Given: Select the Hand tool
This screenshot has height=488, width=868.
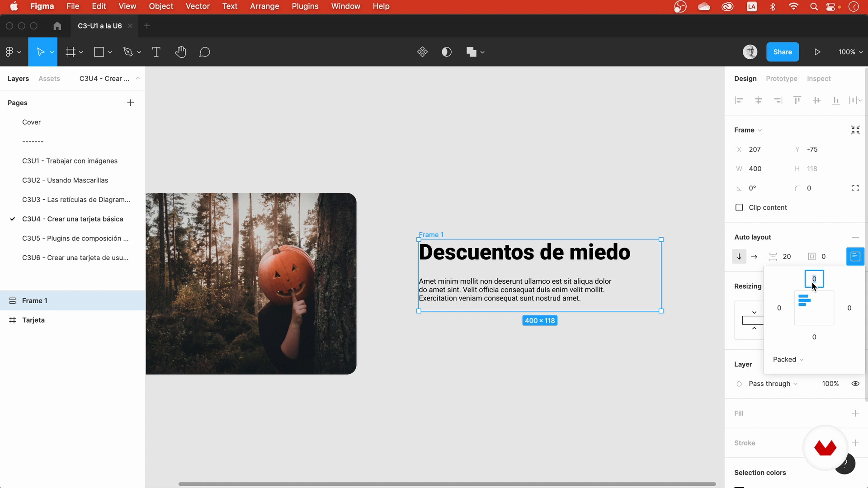Looking at the screenshot, I should click(180, 52).
